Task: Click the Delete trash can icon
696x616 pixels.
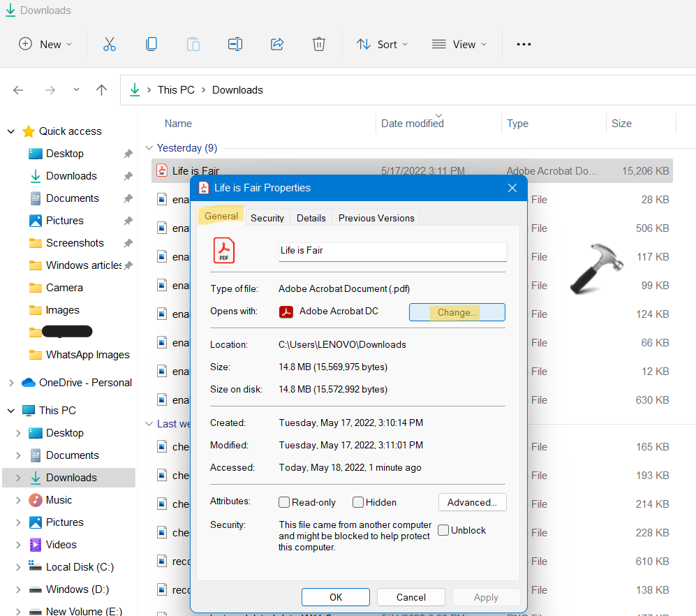Action: point(318,44)
